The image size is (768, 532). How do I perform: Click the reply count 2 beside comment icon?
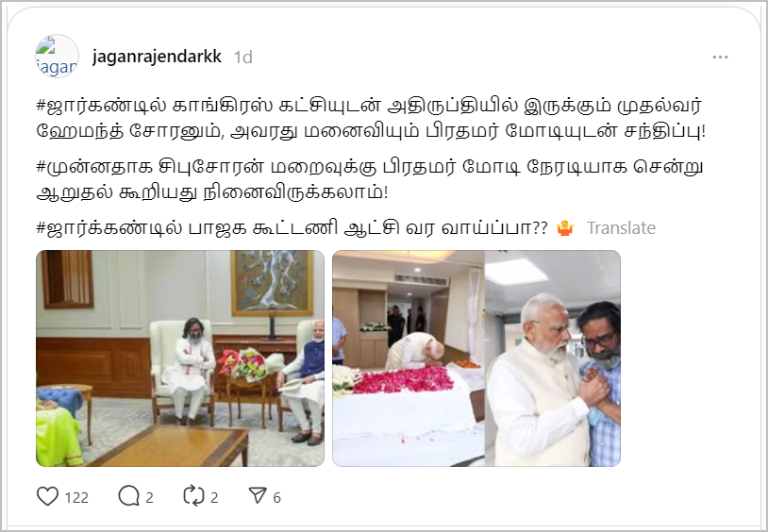tap(149, 498)
